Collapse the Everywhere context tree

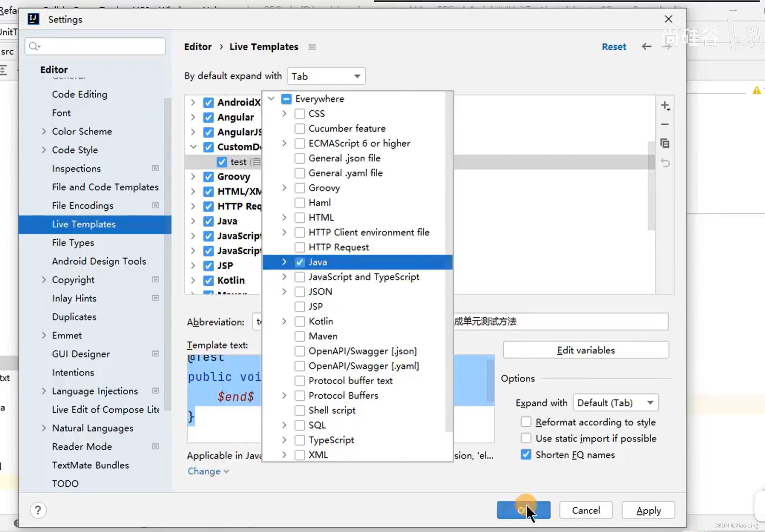click(x=271, y=99)
